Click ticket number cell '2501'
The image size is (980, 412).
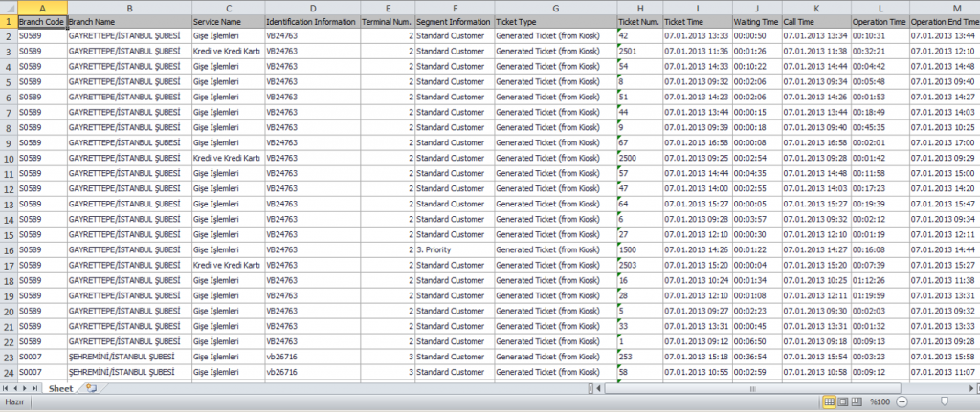tap(639, 52)
